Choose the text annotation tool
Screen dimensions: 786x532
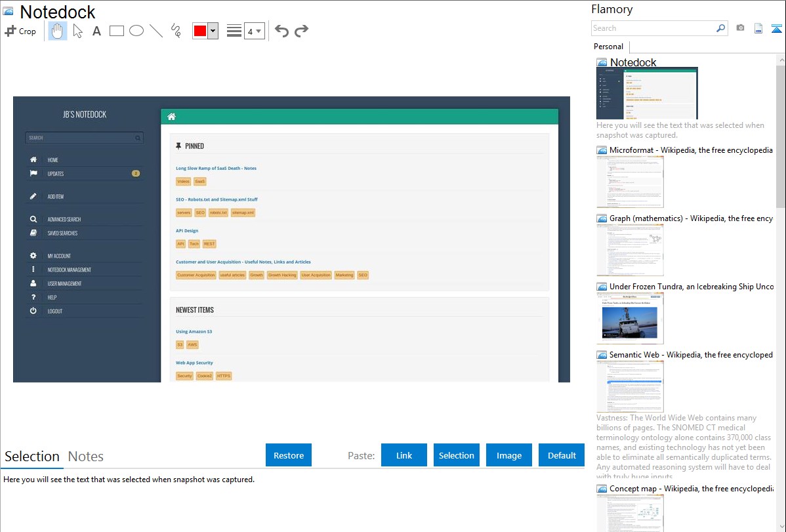tap(96, 31)
